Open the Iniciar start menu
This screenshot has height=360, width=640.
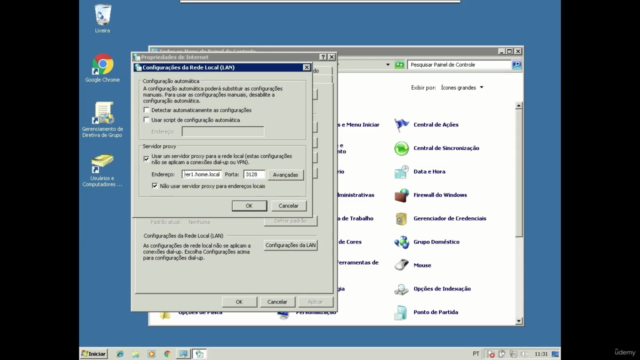tap(94, 354)
